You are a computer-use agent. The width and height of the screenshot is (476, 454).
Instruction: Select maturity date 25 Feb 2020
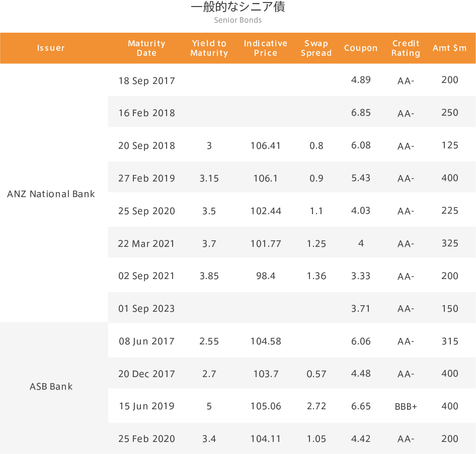point(146,439)
